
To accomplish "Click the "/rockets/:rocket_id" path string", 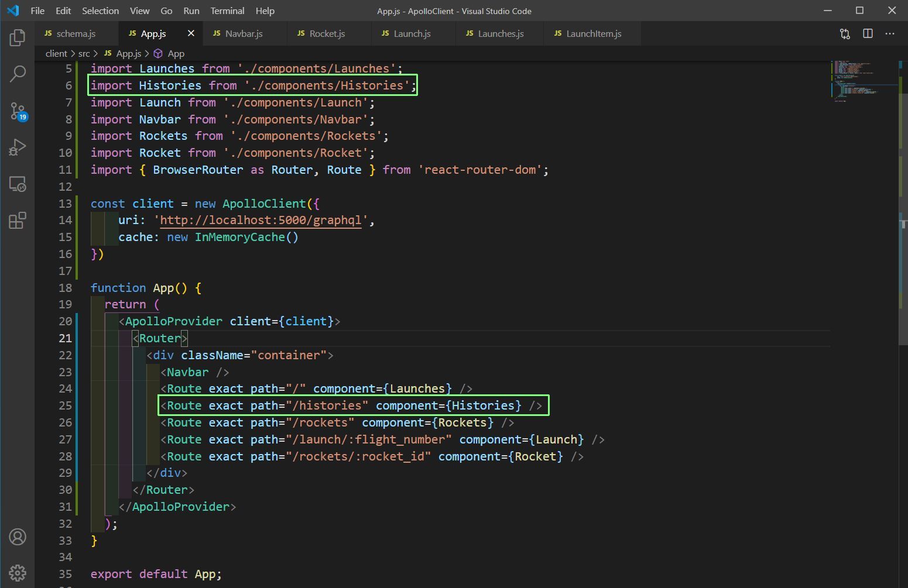I will click(x=358, y=456).
